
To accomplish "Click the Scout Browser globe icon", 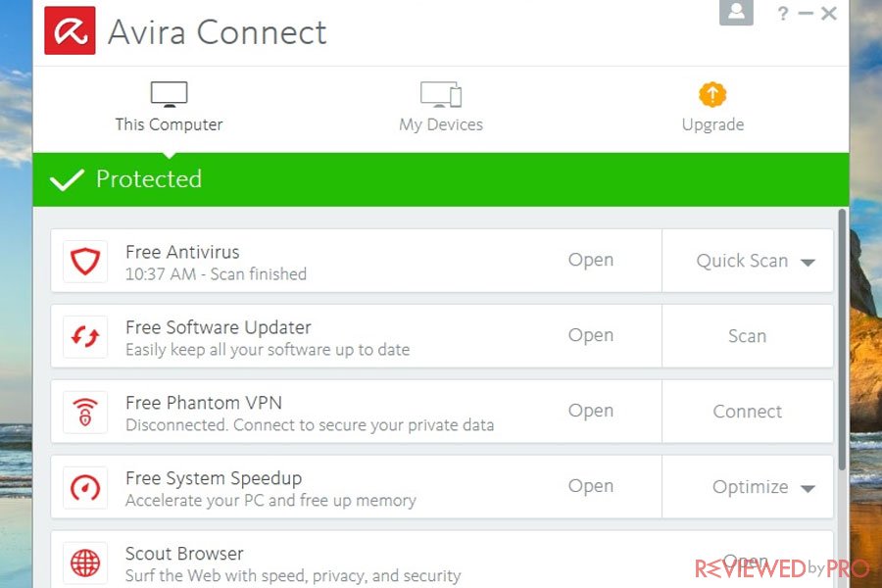I will [85, 563].
